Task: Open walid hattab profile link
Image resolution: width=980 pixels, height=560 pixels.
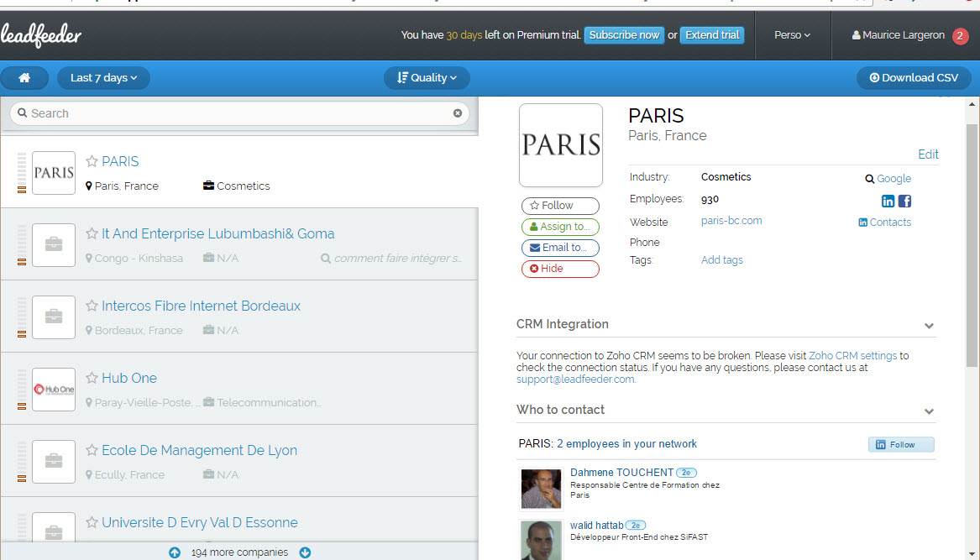Action: click(597, 526)
